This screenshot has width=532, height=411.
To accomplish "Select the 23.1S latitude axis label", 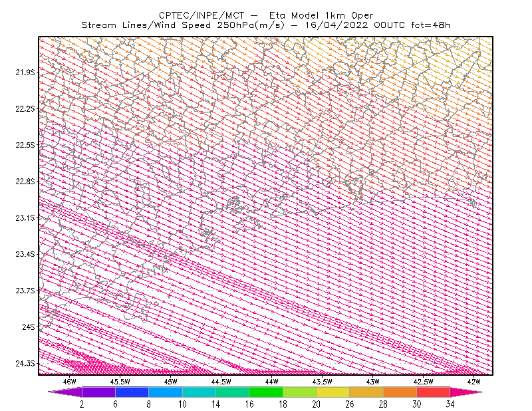I will (25, 217).
